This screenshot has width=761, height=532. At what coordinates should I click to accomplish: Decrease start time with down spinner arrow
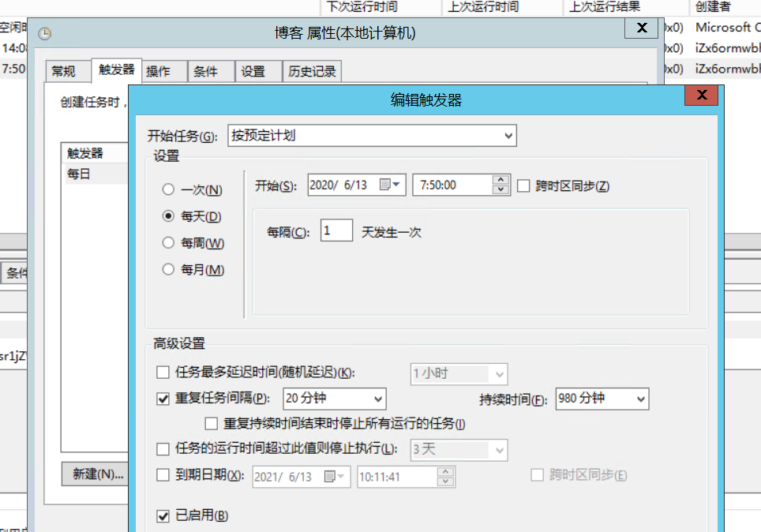point(500,189)
